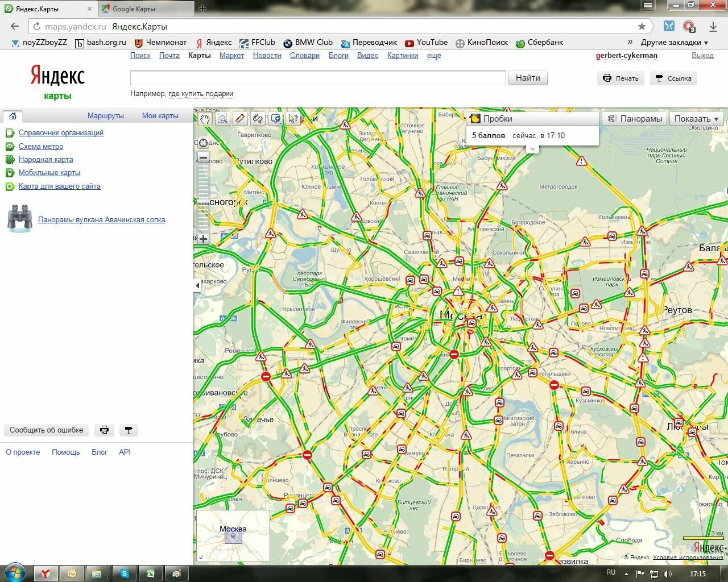Open Excel from the taskbar
Viewport: 728px width, 582px height.
coord(150,573)
